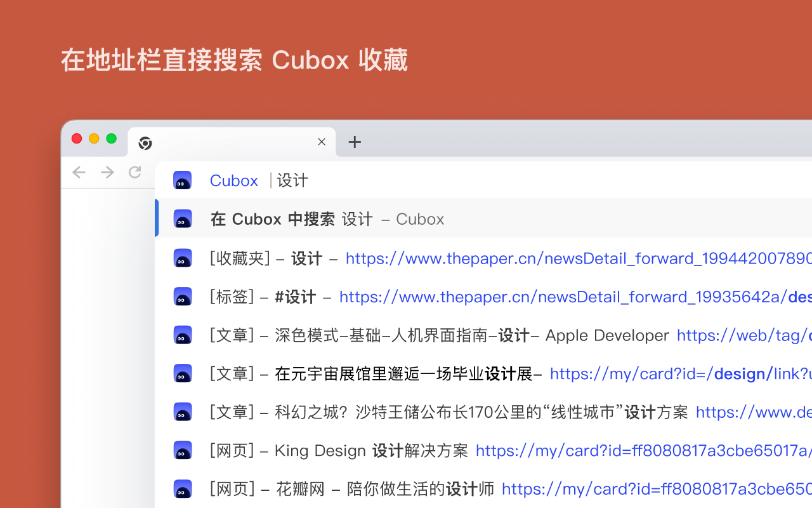Click the Cubox icon of the 花瓣网 row
Screen dimensions: 812x508
[x=183, y=489]
